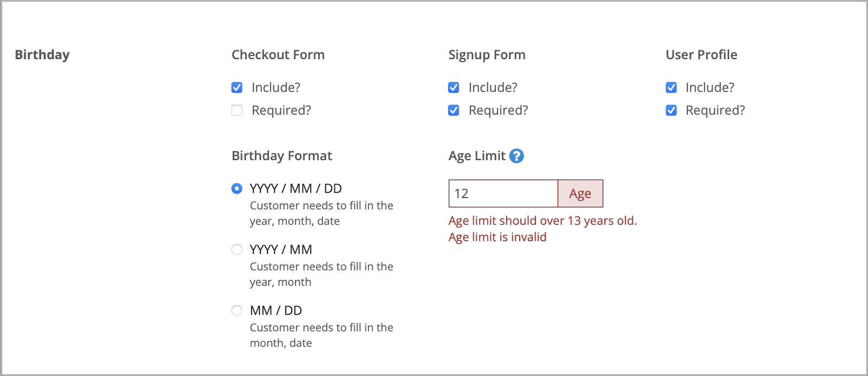868x376 pixels.
Task: Click the Age Limit input field containing 12
Action: point(503,194)
